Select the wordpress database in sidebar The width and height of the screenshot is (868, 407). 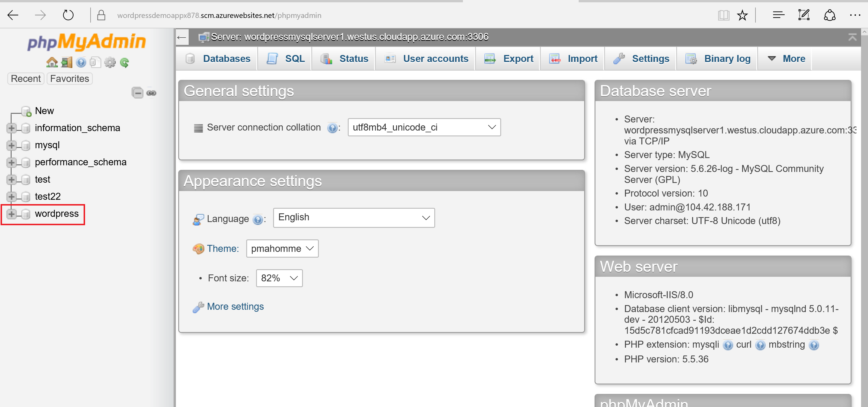(55, 214)
